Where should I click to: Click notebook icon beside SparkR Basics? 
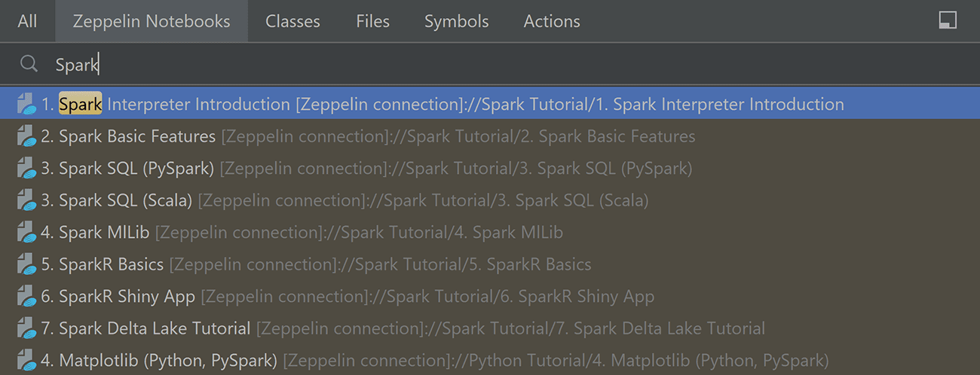[26, 265]
